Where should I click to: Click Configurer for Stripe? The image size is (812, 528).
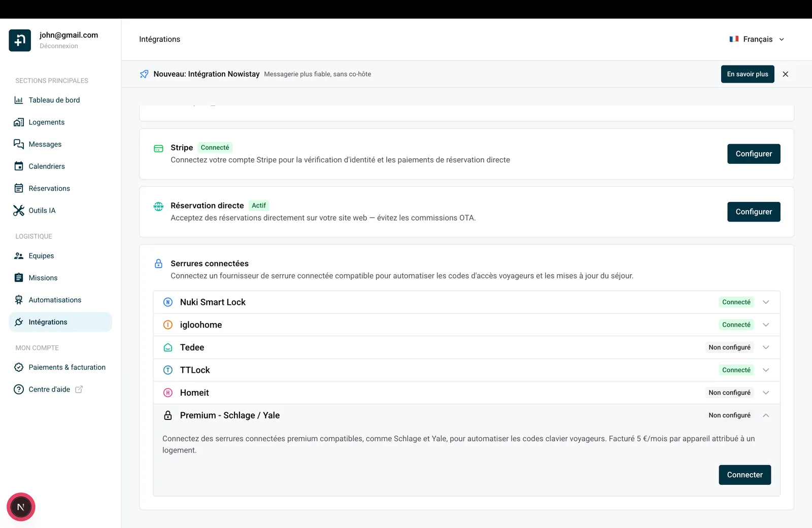point(754,154)
